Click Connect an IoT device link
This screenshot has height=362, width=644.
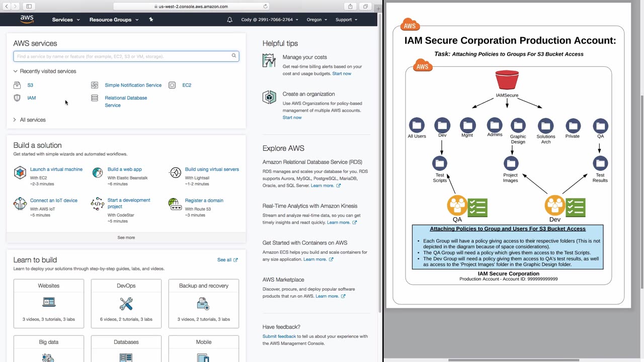(x=54, y=201)
